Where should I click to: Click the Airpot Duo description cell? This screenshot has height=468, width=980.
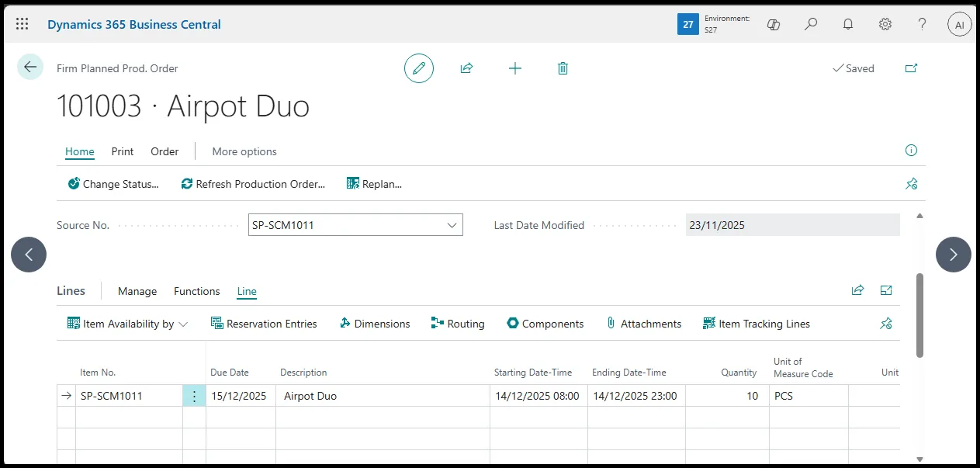383,396
